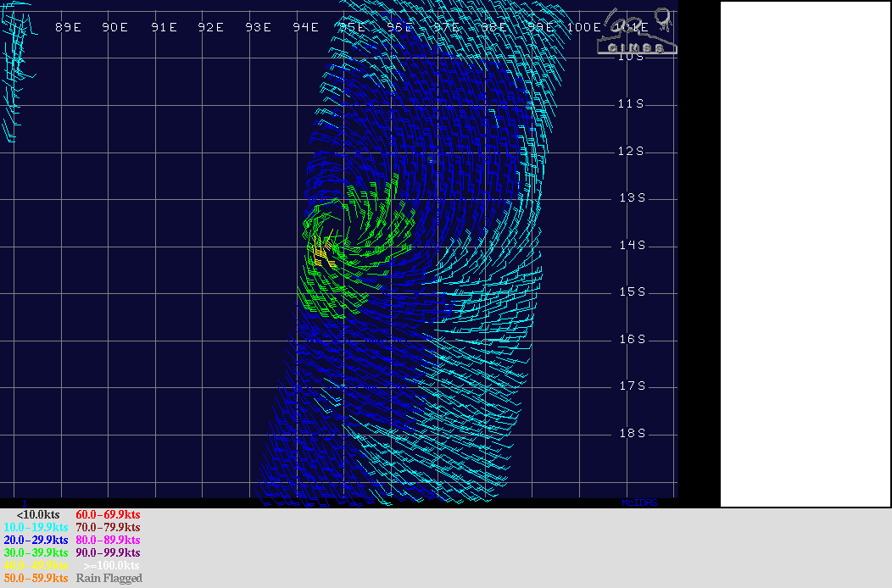This screenshot has width=892, height=588.
Task: Select the 60.0-69.9kts red legend entry
Action: (108, 514)
